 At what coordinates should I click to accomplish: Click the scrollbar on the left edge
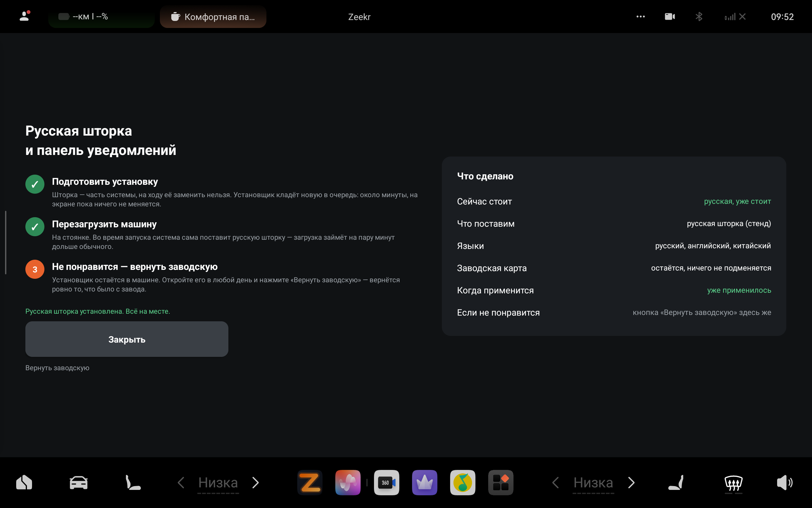[x=6, y=242]
